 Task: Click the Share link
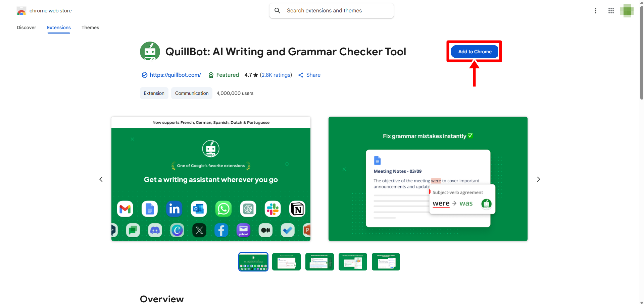click(x=313, y=75)
